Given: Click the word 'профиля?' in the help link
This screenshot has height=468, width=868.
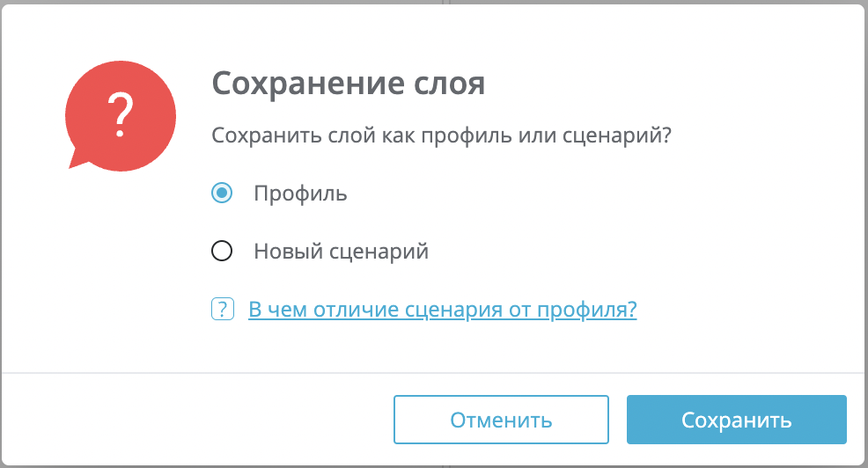Looking at the screenshot, I should pyautogui.click(x=587, y=310).
